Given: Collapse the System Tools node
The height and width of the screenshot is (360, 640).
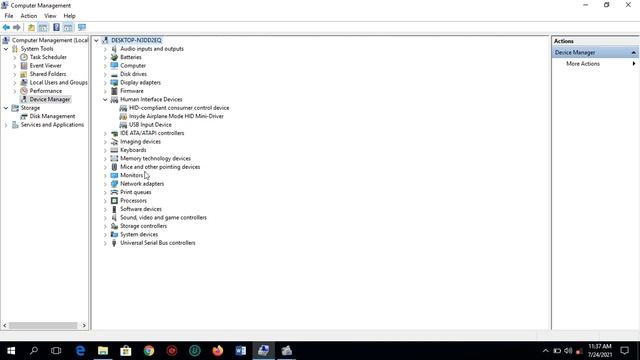Looking at the screenshot, I should pyautogui.click(x=6, y=49).
